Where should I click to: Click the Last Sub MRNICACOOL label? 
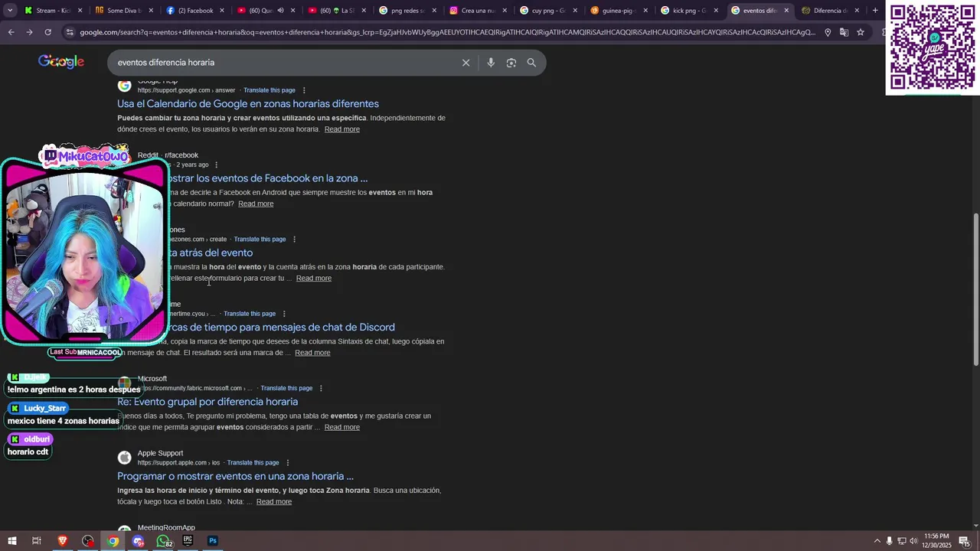point(85,352)
